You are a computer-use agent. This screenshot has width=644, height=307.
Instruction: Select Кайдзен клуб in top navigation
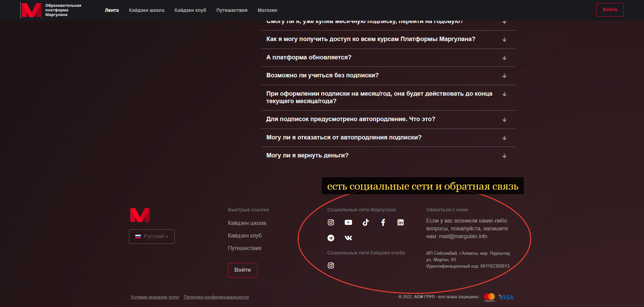(190, 10)
